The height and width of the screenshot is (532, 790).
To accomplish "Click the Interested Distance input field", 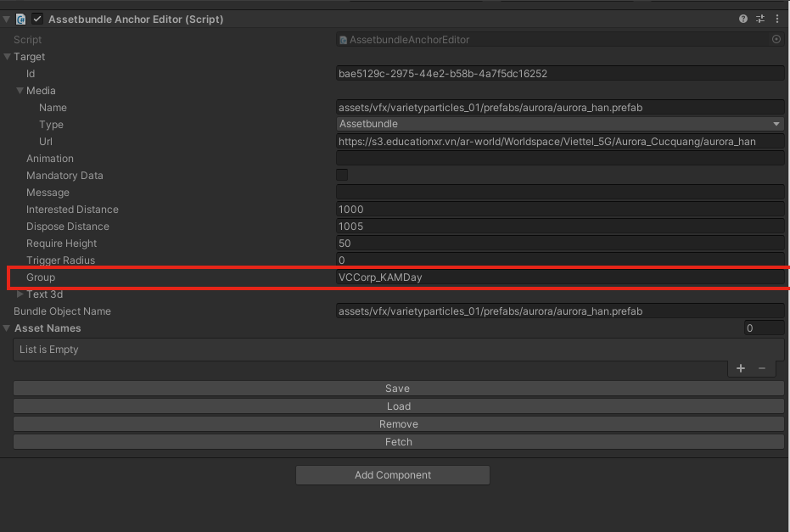I will point(560,210).
